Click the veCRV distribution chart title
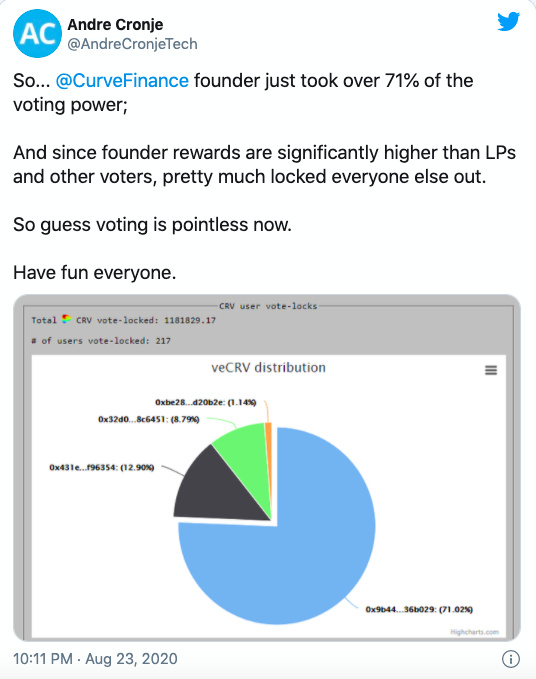536x679 pixels. [x=268, y=368]
